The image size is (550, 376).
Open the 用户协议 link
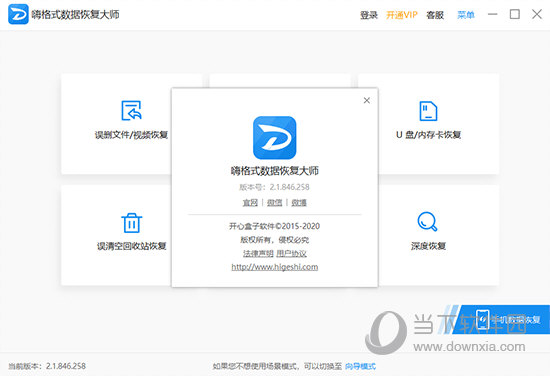coord(291,254)
